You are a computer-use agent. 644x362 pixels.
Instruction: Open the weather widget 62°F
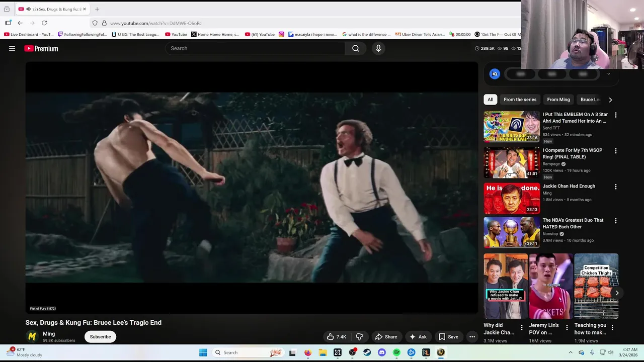click(24, 352)
